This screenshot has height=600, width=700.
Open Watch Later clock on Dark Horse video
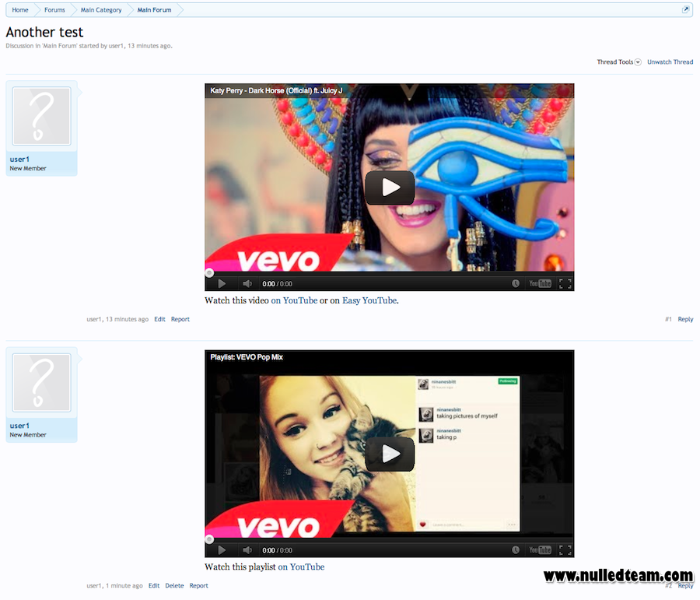[515, 283]
